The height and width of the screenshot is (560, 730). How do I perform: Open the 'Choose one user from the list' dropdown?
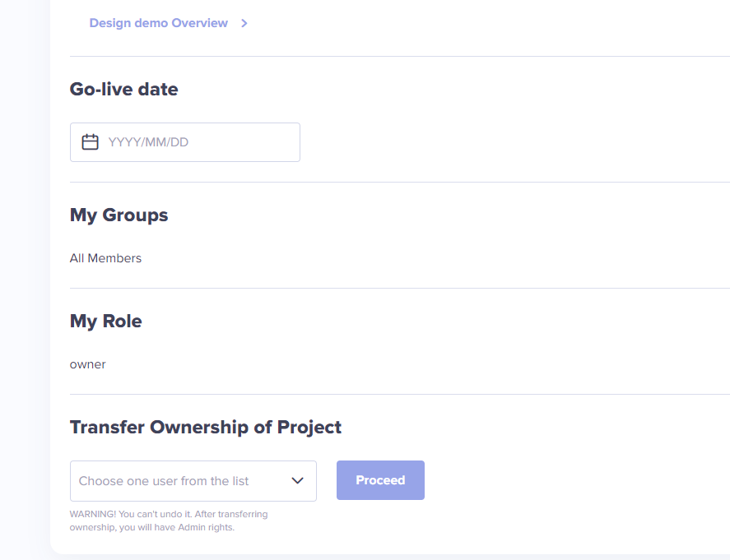point(193,481)
